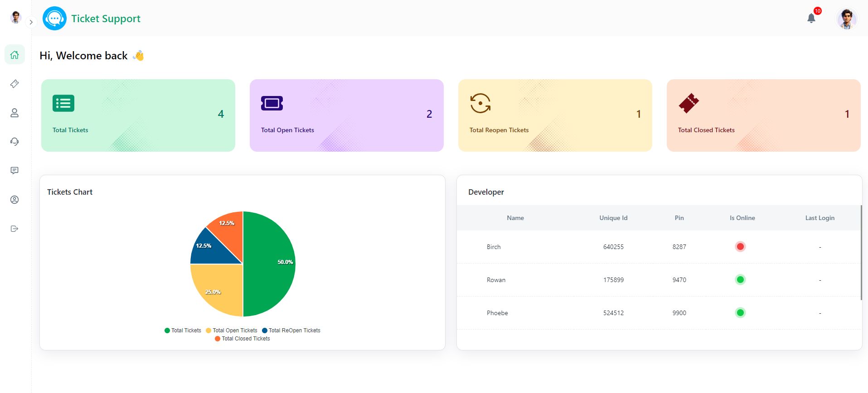868x393 pixels.
Task: Open the Support headset sidebar icon
Action: (x=15, y=142)
